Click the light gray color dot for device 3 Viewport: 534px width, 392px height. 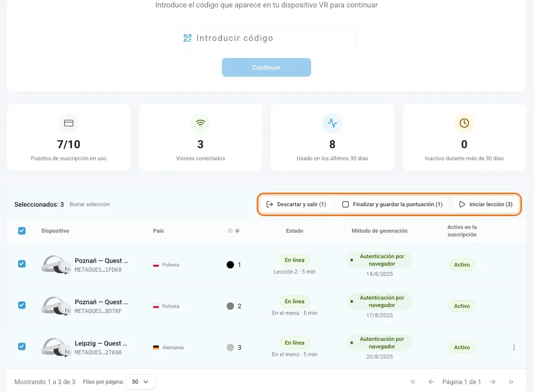230,347
